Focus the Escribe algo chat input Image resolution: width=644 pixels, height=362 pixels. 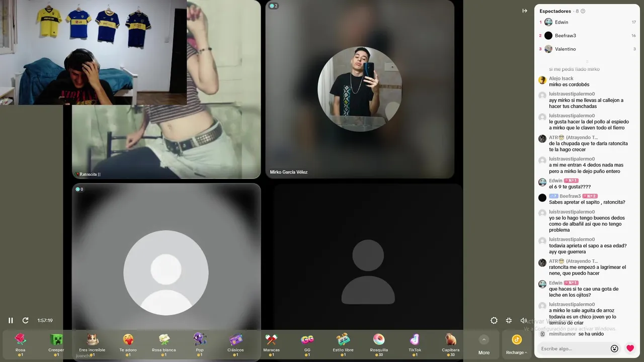coord(574,348)
